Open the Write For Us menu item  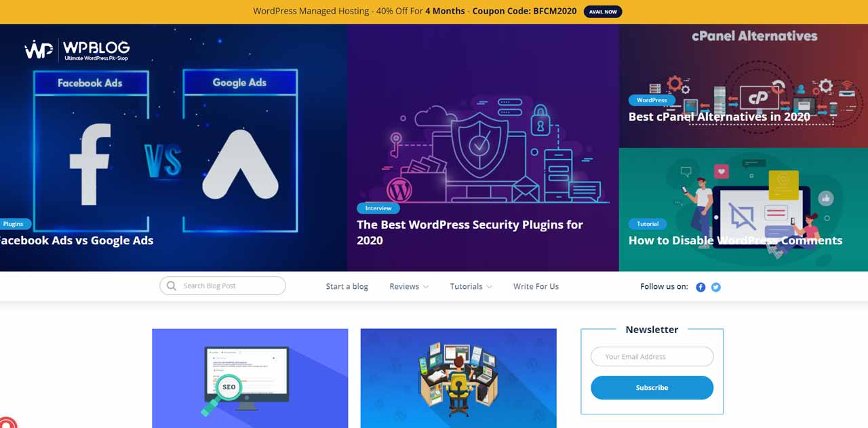[x=536, y=286]
